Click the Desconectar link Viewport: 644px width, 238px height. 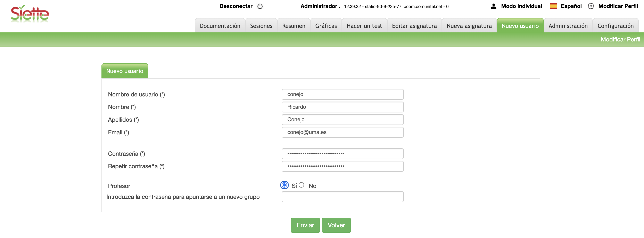tap(236, 6)
